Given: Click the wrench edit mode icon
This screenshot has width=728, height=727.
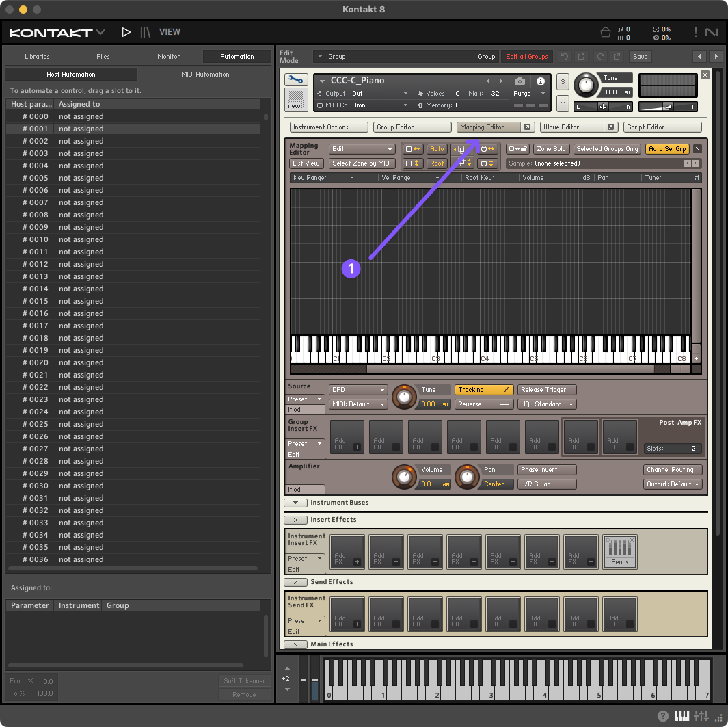Looking at the screenshot, I should (x=296, y=80).
